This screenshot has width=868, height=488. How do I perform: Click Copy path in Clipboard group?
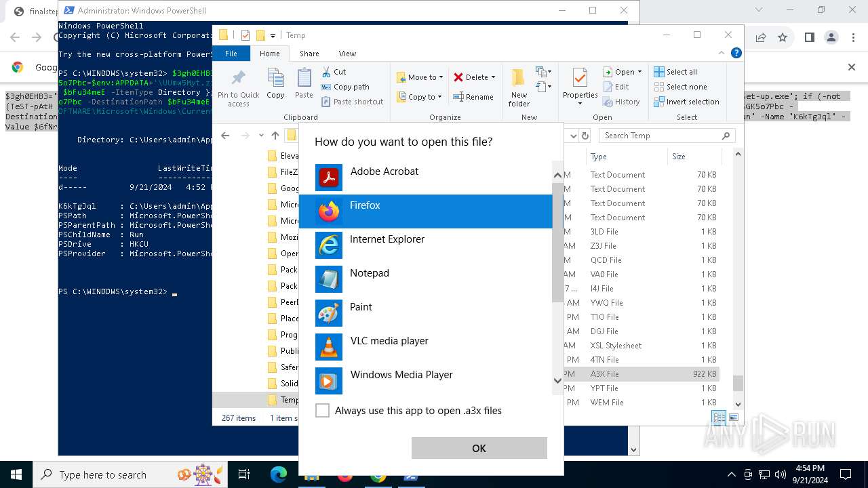click(345, 87)
